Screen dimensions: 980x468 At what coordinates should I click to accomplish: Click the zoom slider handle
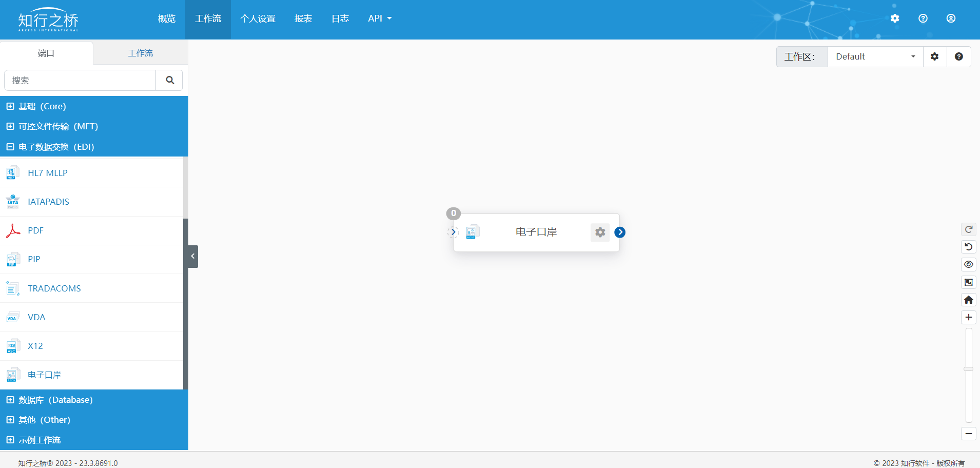(968, 369)
